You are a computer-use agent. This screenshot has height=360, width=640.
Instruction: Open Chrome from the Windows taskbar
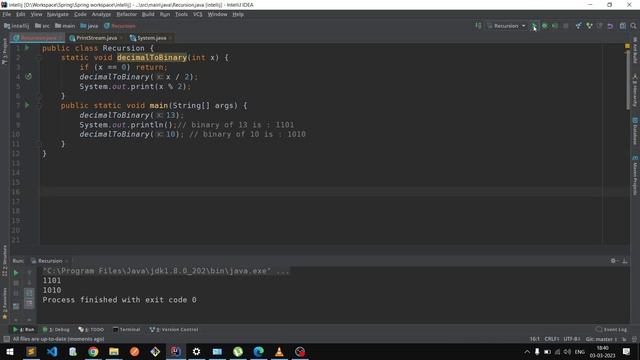pos(93,352)
